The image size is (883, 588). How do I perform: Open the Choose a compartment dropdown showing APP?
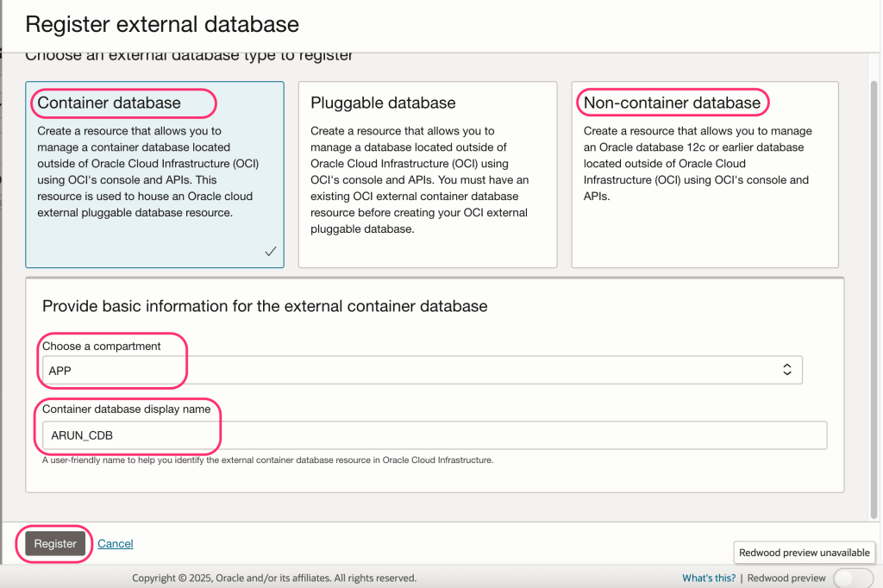pos(422,370)
